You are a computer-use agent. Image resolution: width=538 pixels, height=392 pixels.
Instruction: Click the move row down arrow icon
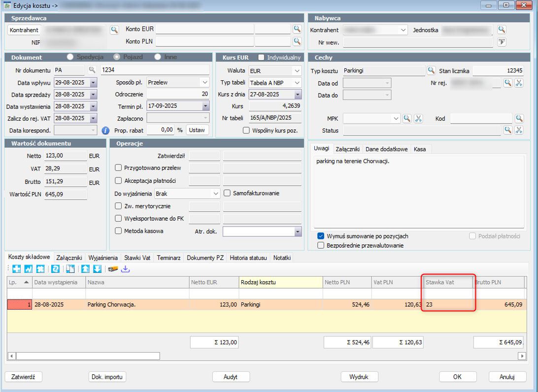[x=98, y=269]
